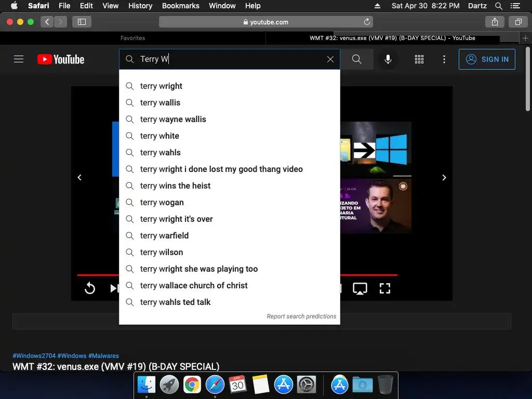
Task: Click the SIGN IN button
Action: coord(486,59)
